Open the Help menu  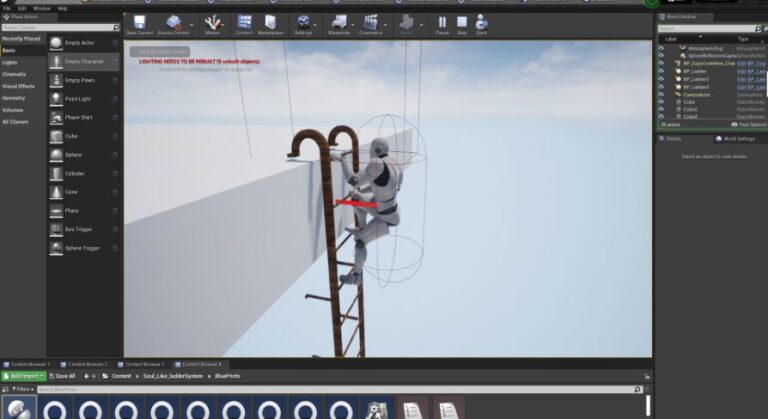tap(62, 8)
